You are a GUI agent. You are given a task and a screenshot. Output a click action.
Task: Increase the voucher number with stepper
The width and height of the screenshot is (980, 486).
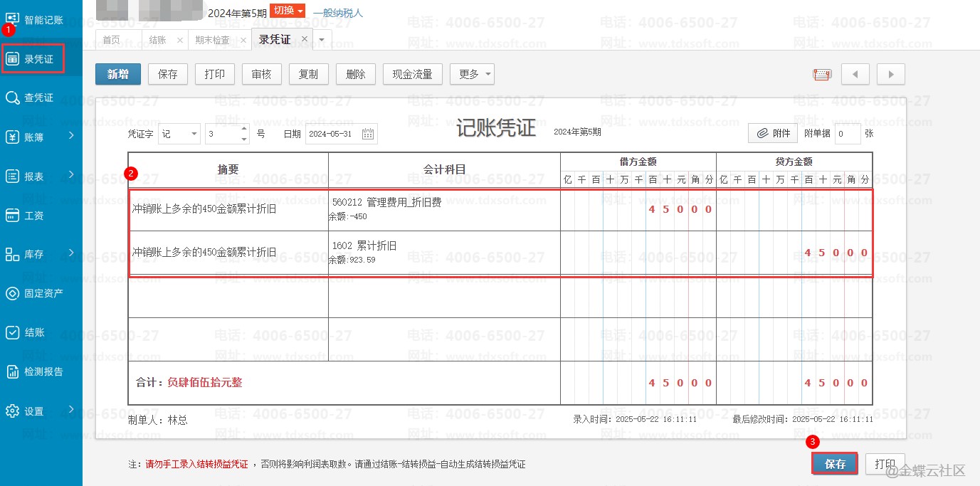pyautogui.click(x=244, y=130)
